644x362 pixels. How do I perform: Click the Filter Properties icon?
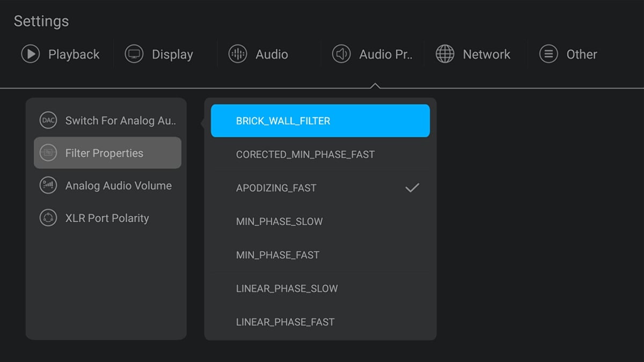tap(48, 153)
